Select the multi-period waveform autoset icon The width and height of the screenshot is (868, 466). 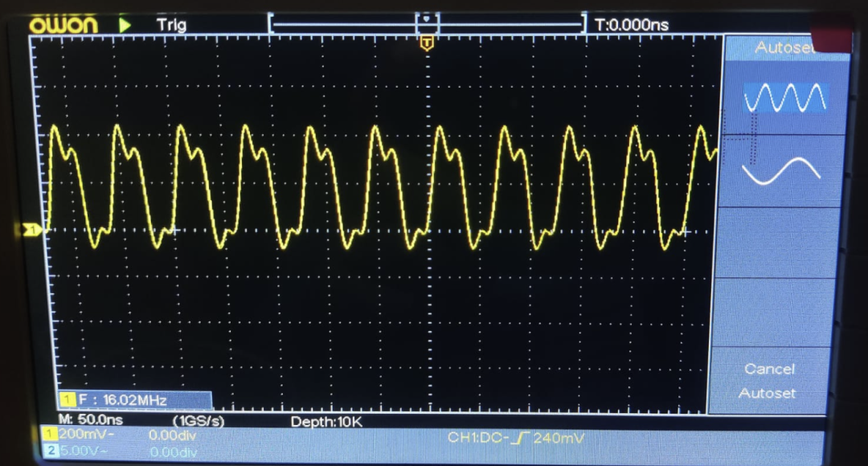click(x=784, y=97)
